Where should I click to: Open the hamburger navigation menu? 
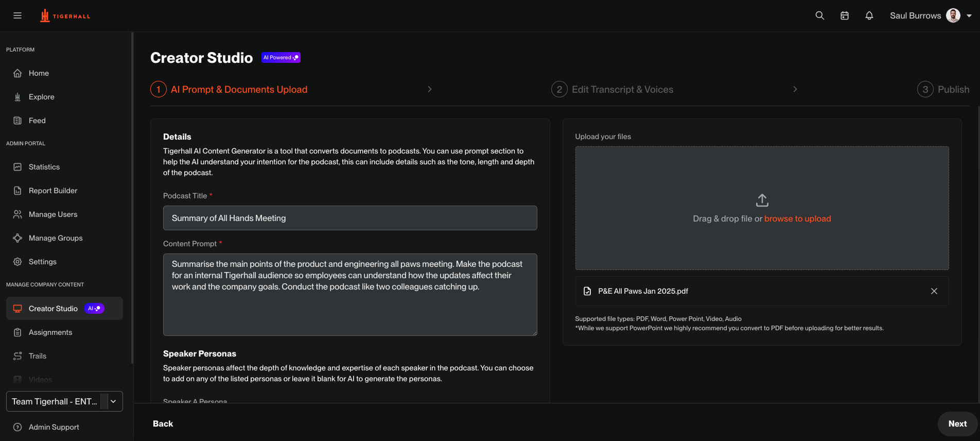tap(17, 15)
